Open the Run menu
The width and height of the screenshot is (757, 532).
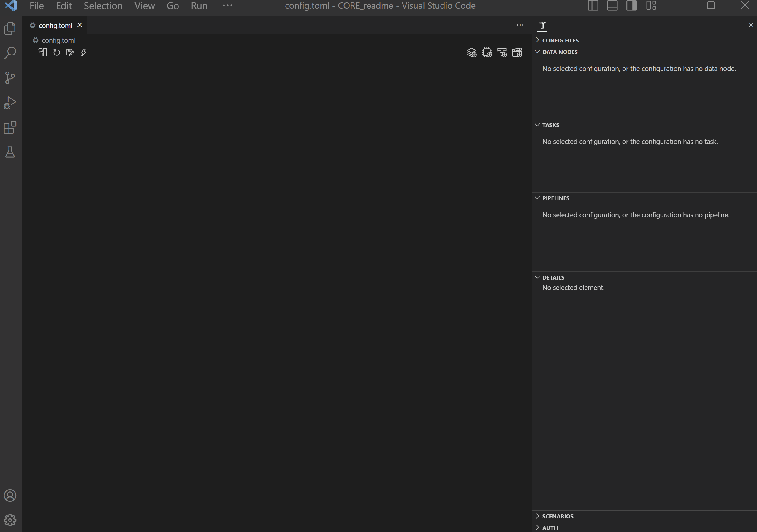point(199,6)
